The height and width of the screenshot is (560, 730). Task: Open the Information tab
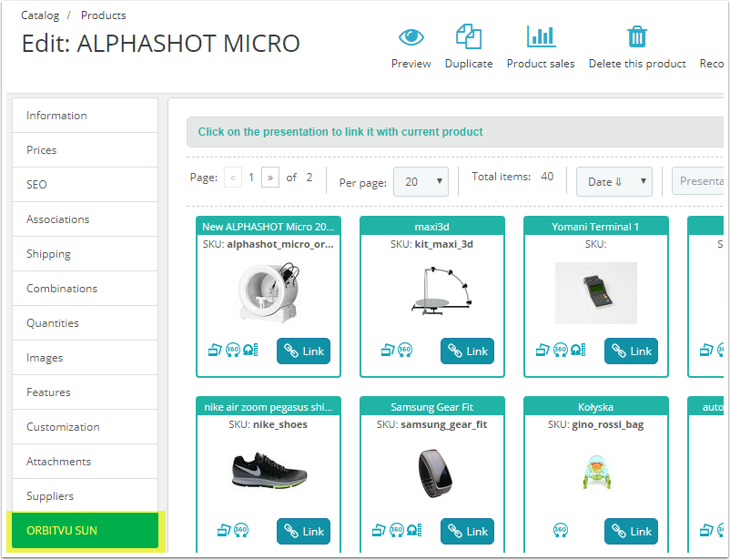86,116
